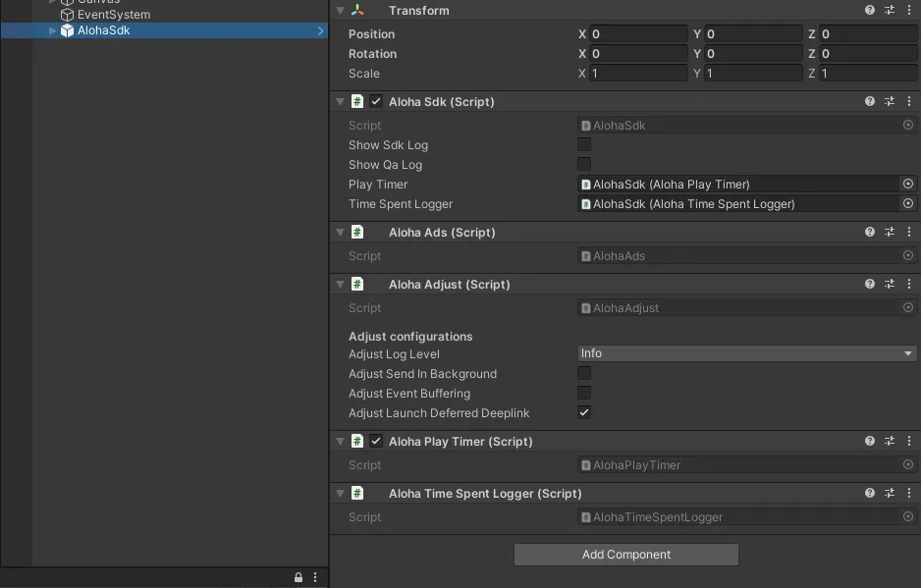The height and width of the screenshot is (588, 921).
Task: Click the Rotation Y input field
Action: (753, 53)
